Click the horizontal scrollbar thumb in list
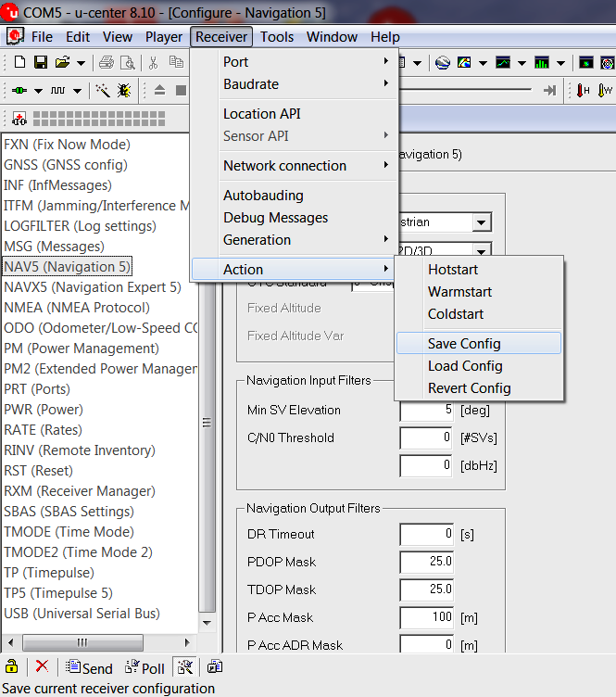 (82, 642)
